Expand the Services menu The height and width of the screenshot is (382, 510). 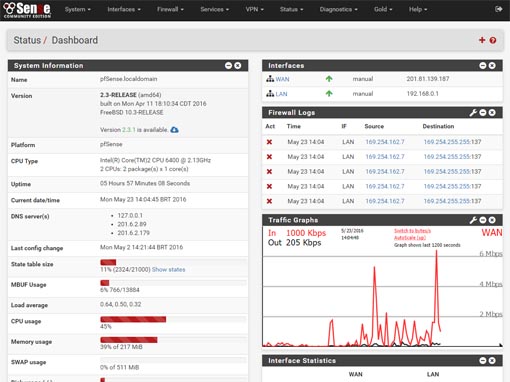[x=215, y=10]
